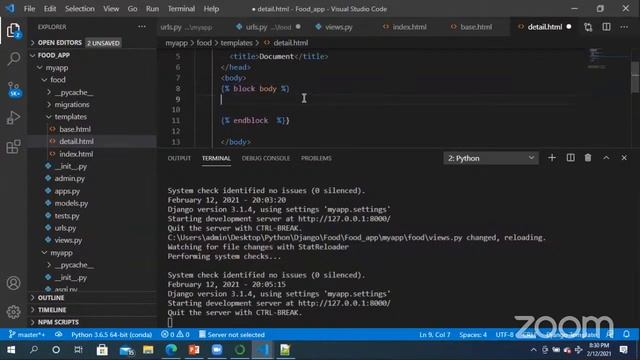The image size is (640, 360).
Task: Show the Debug Console panel tab
Action: [266, 158]
